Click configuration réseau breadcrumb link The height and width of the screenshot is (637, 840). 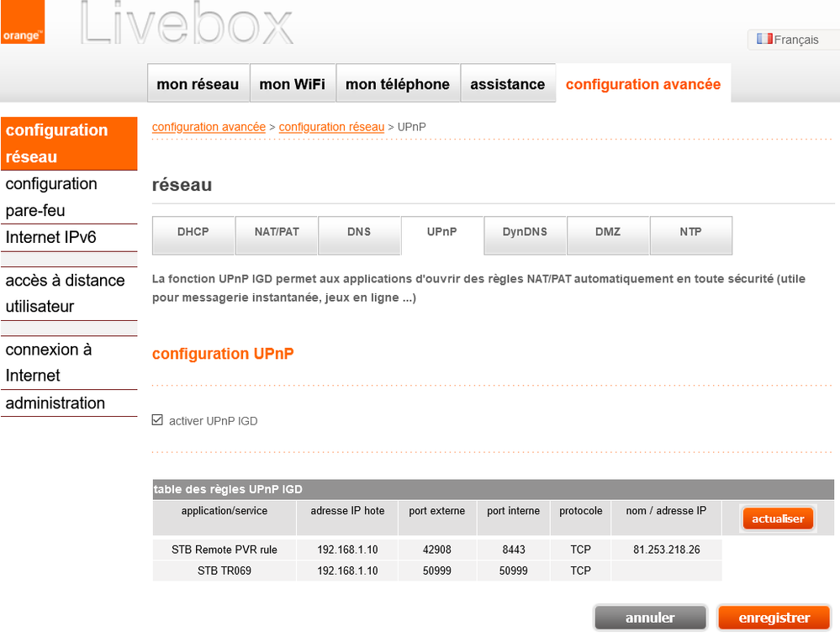(331, 127)
